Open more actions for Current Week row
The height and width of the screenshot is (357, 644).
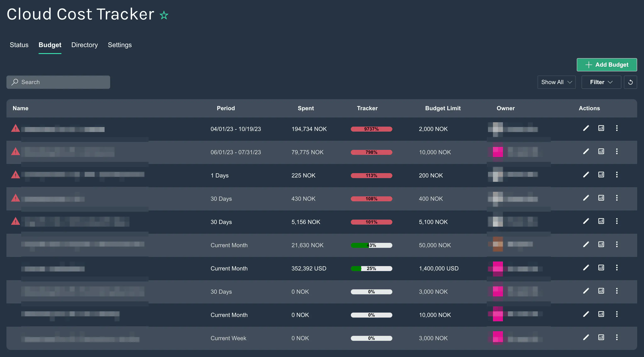point(616,337)
